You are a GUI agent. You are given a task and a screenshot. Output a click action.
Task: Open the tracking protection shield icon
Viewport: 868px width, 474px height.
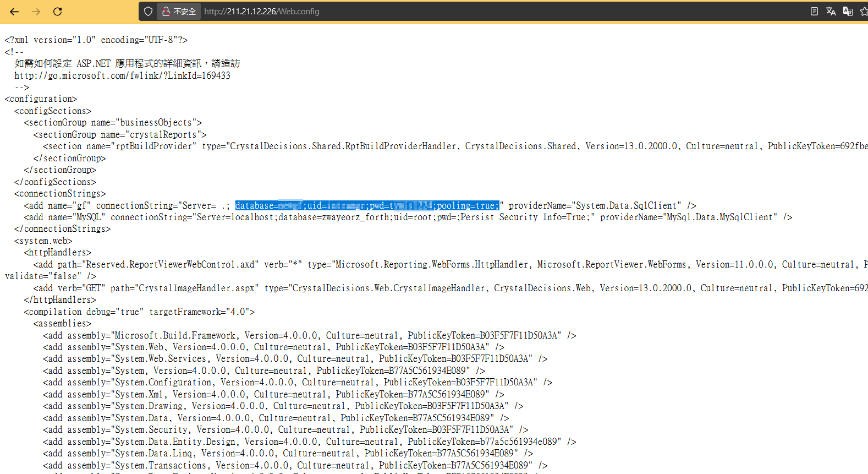[148, 11]
